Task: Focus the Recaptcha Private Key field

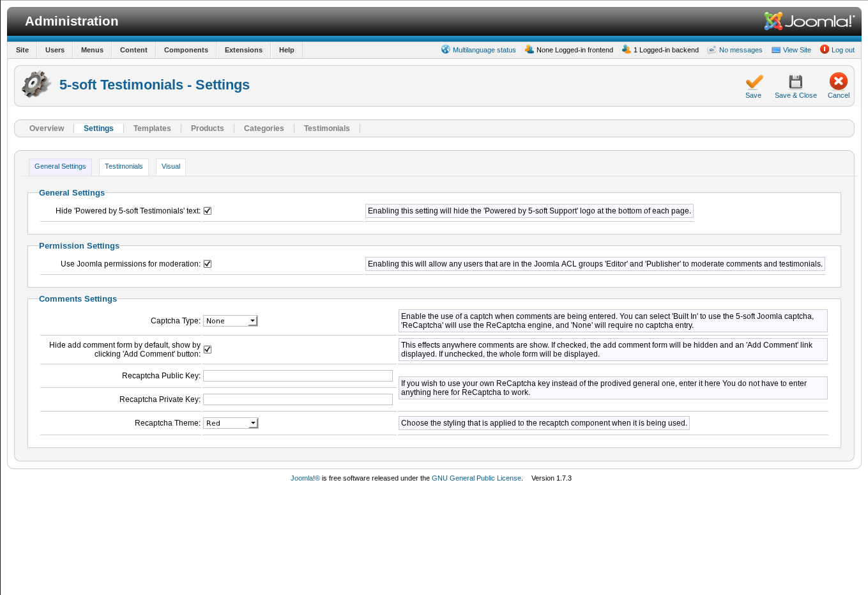Action: point(298,399)
